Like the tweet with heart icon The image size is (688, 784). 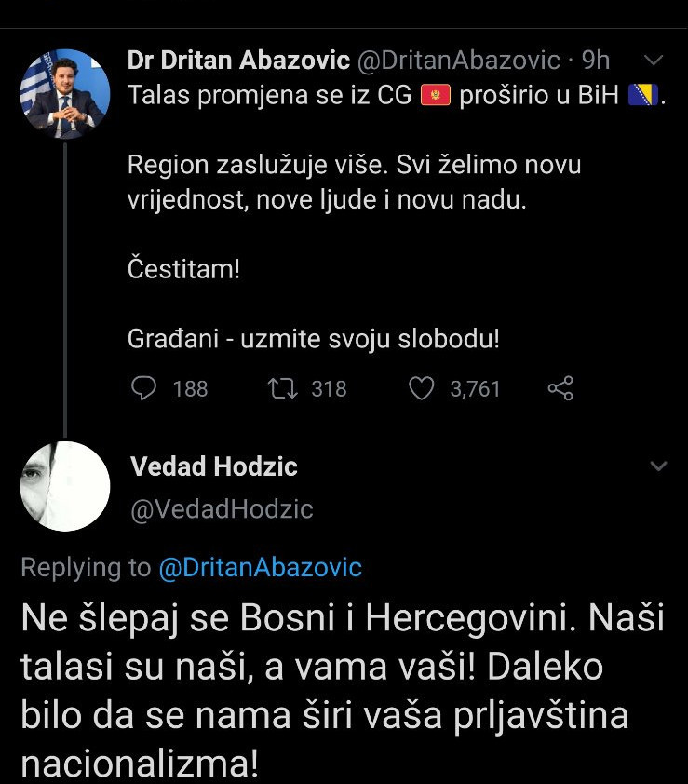pos(422,387)
